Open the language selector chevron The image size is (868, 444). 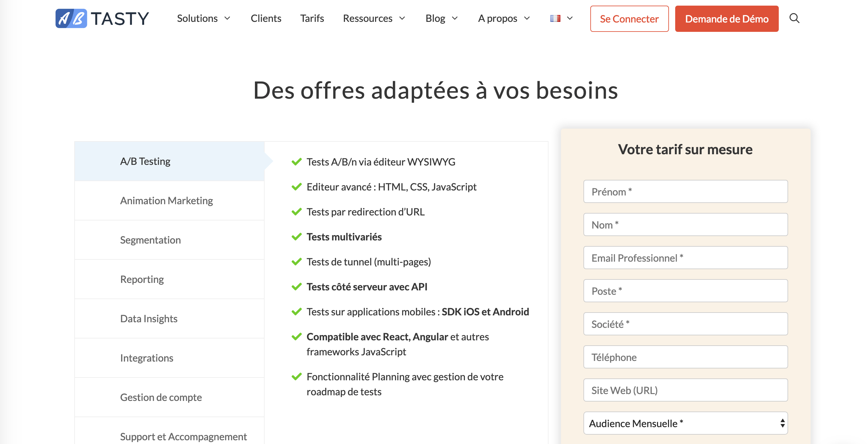[x=570, y=18]
